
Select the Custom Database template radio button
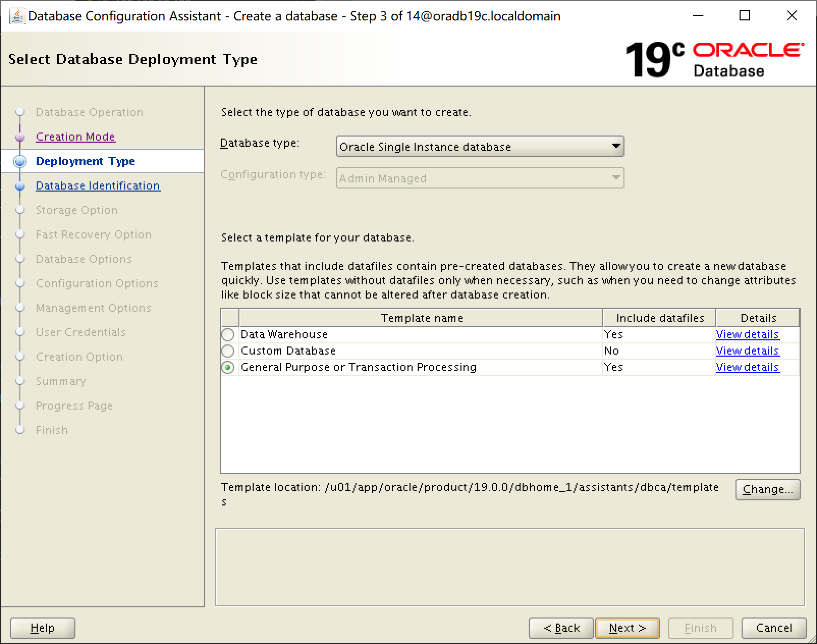click(228, 351)
